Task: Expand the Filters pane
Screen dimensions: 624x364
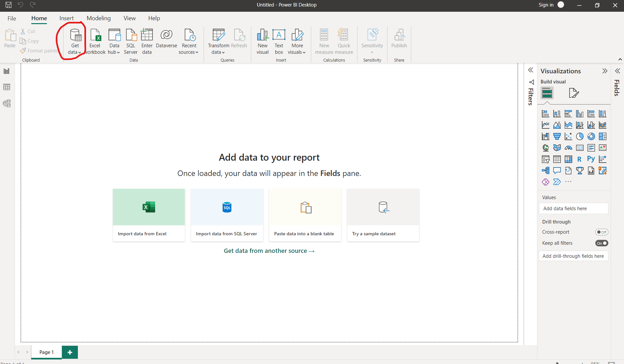Action: (530, 70)
